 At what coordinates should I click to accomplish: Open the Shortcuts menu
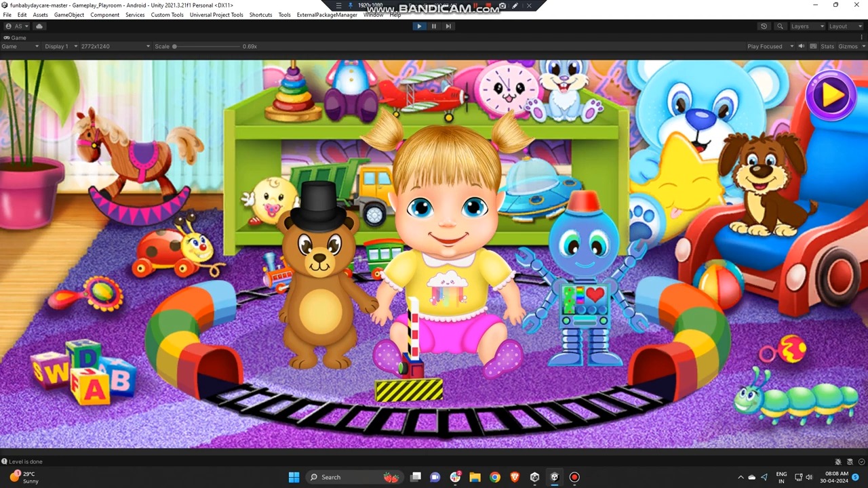(260, 15)
